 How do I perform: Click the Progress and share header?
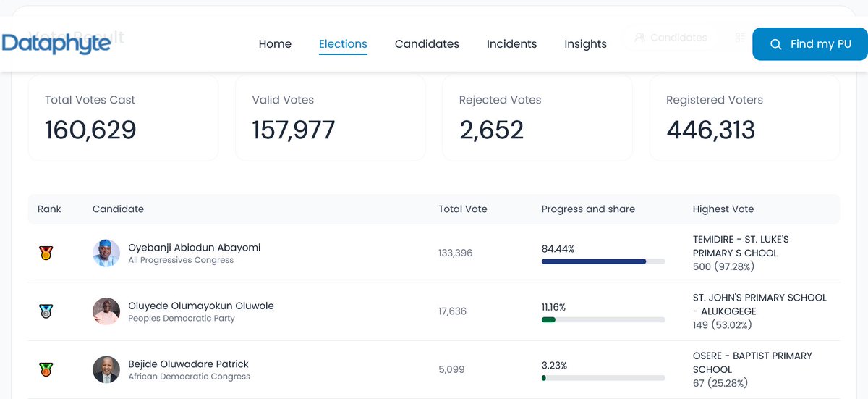point(588,209)
